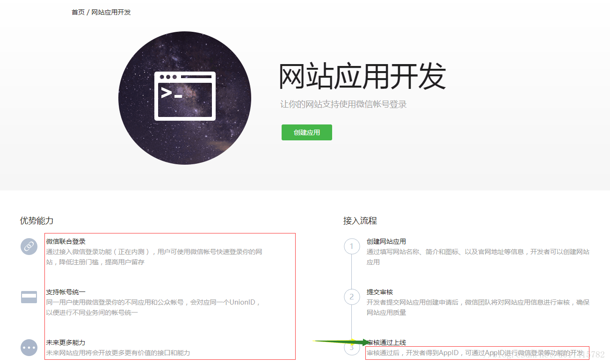Click the 审核通过上线 step title
The image size is (610, 364).
tap(386, 342)
